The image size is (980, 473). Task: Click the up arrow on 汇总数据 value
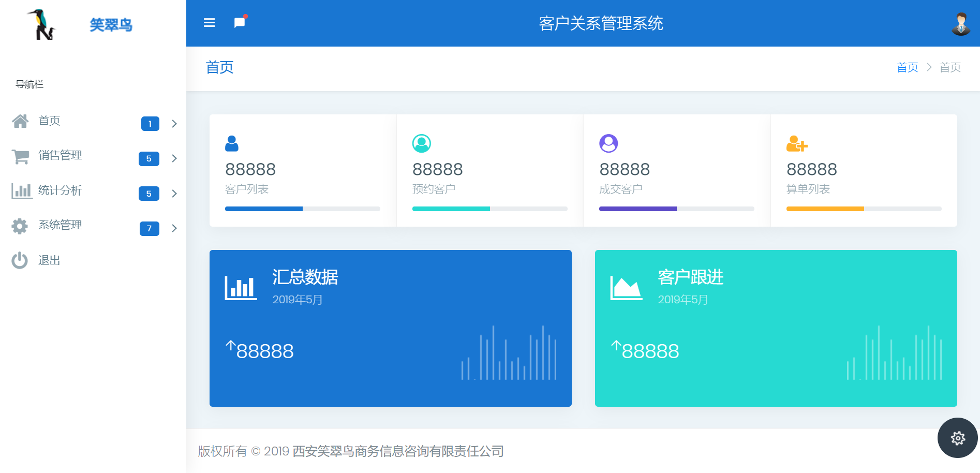[231, 346]
